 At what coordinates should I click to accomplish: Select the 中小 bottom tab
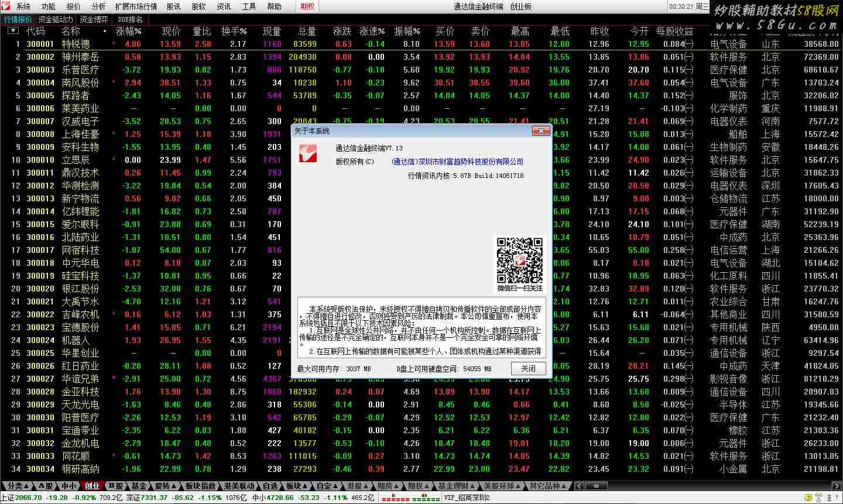click(x=68, y=486)
